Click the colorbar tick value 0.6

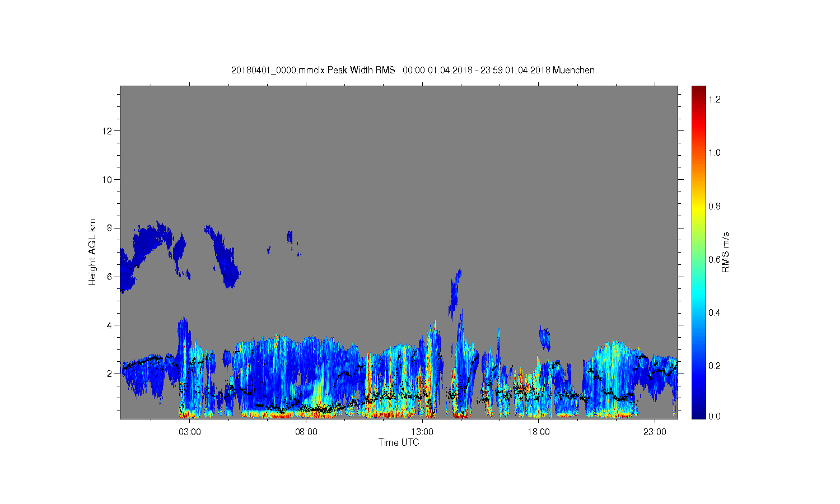click(x=714, y=259)
